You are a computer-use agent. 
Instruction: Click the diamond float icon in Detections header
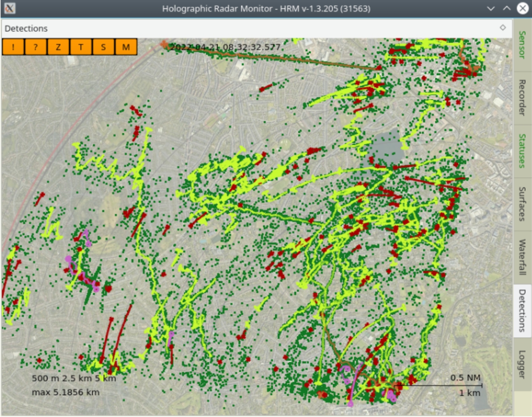click(x=502, y=28)
